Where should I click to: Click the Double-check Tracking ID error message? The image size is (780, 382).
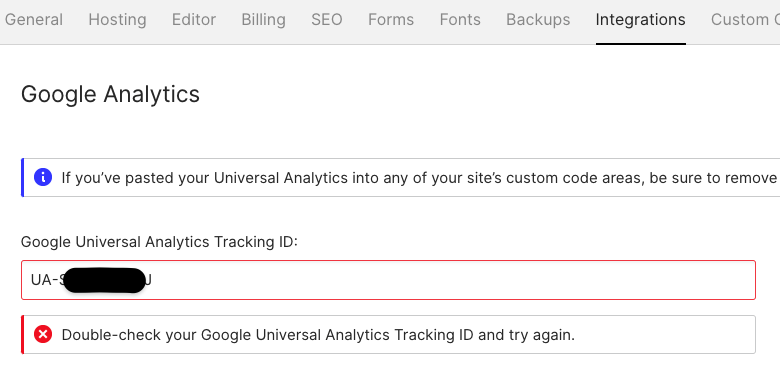tap(318, 335)
